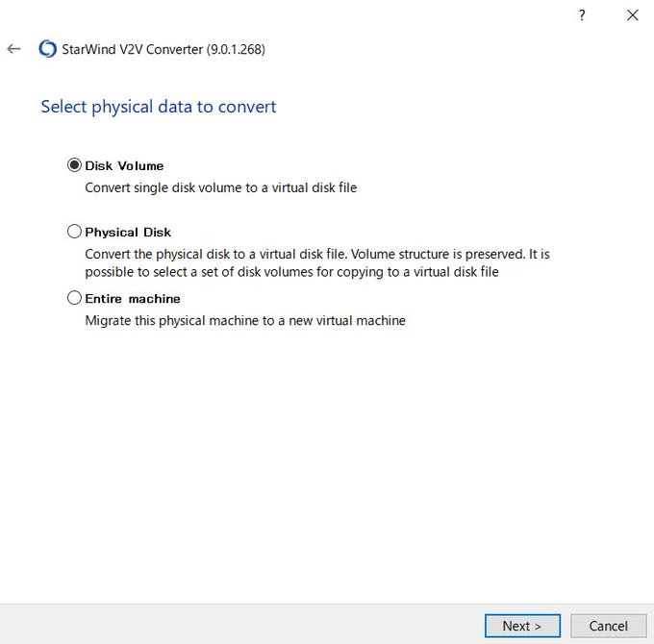Cancel the conversion wizard
This screenshot has width=654, height=644.
coord(608,626)
